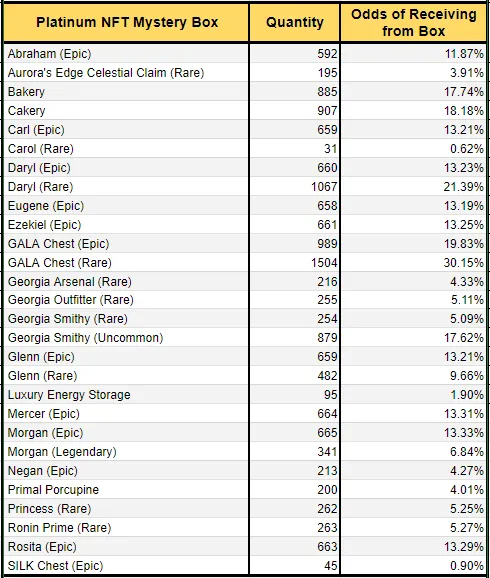Click the Aurora's Edge Celestial Claim (Rare) cell

126,73
